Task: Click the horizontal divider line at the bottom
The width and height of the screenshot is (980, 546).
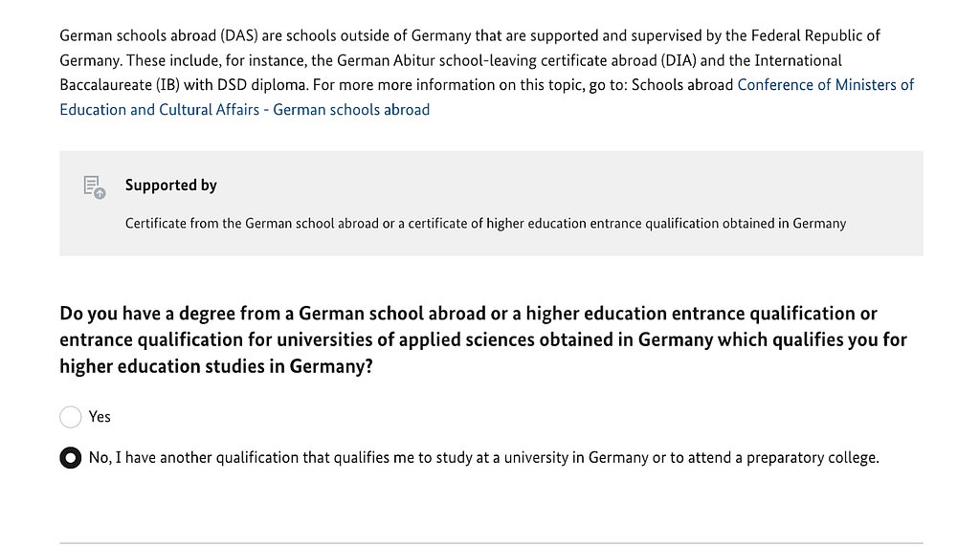Action: [491, 543]
